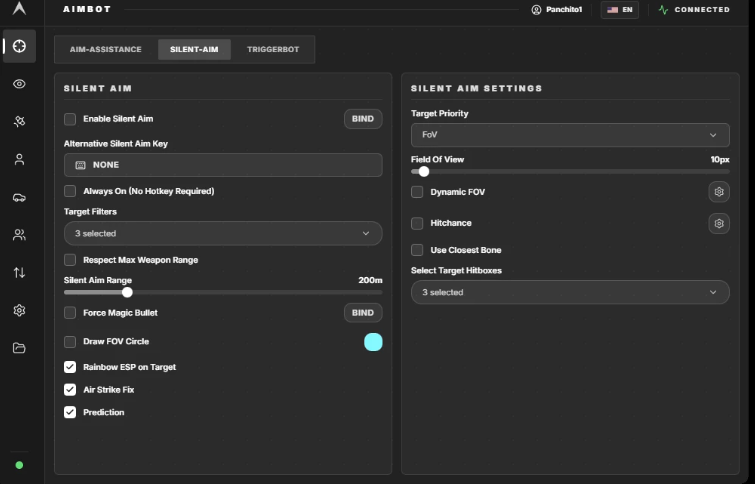This screenshot has width=755, height=484.
Task: Enable Draw FOV Circle checkbox
Action: [70, 342]
